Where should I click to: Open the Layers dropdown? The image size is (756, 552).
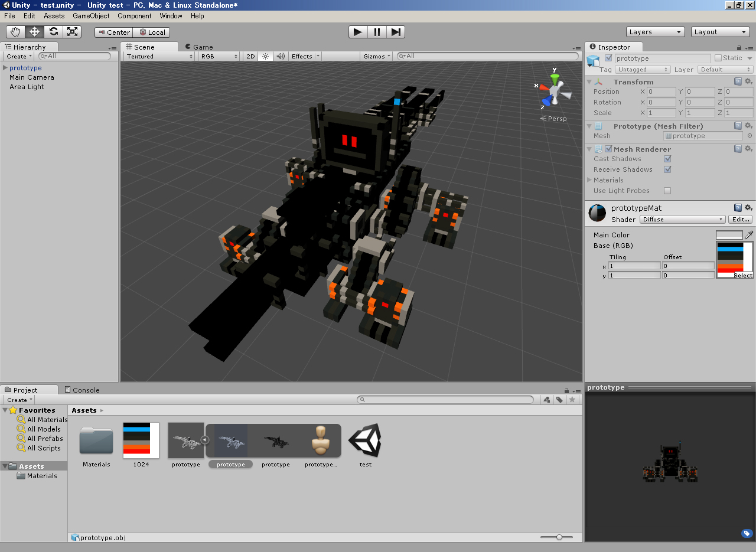[x=655, y=32]
